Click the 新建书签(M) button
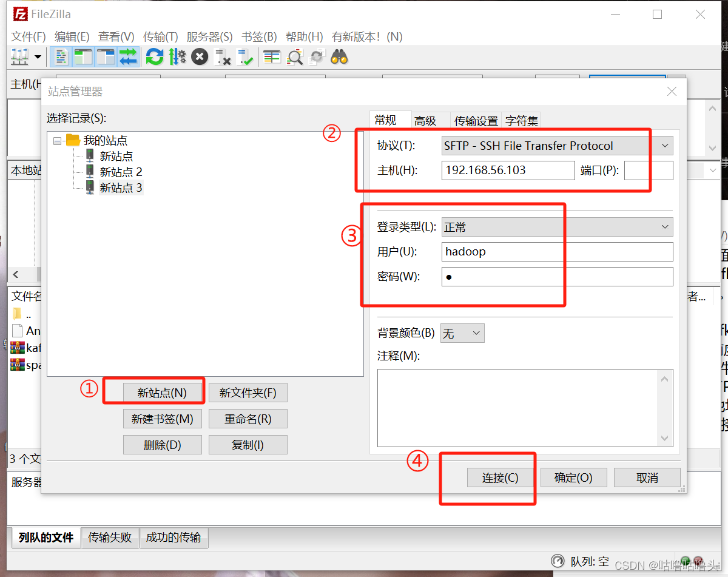The width and height of the screenshot is (728, 577). tap(162, 419)
